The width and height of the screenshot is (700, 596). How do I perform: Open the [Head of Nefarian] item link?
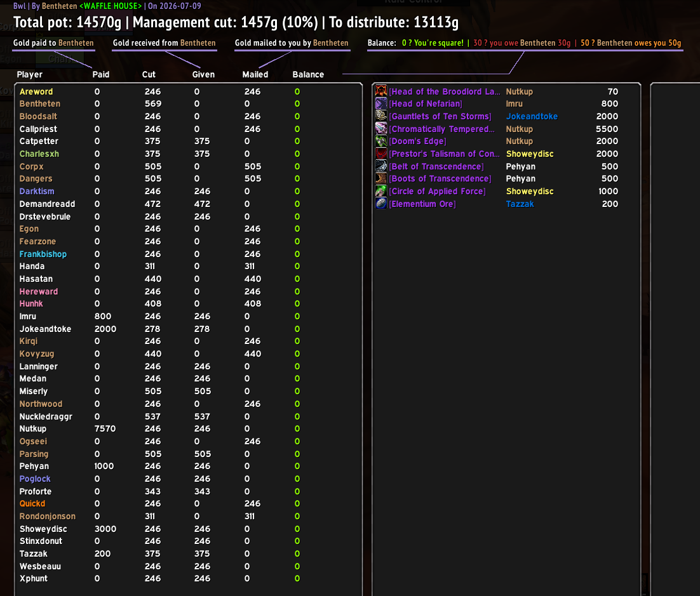coord(426,103)
